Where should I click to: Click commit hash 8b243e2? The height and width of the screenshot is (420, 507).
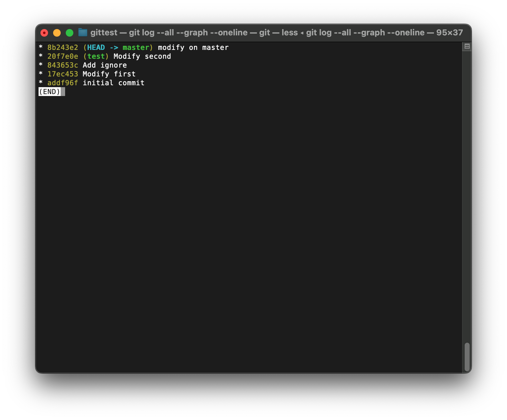point(63,47)
